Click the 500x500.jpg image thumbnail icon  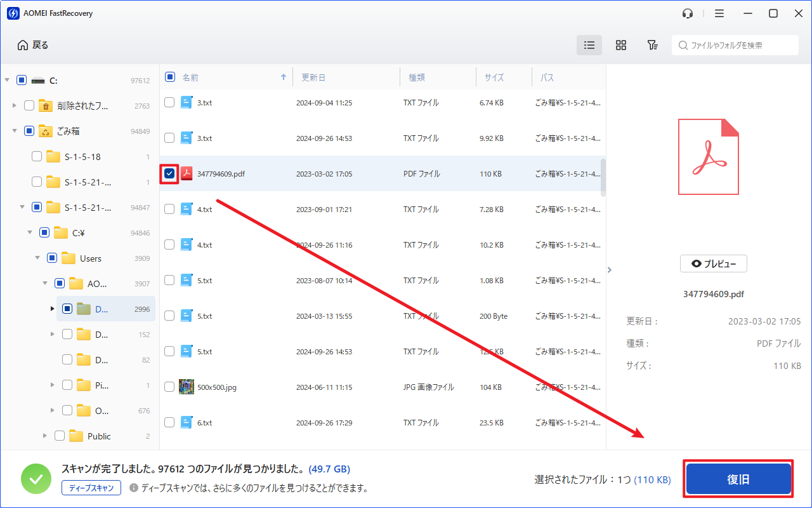(187, 387)
